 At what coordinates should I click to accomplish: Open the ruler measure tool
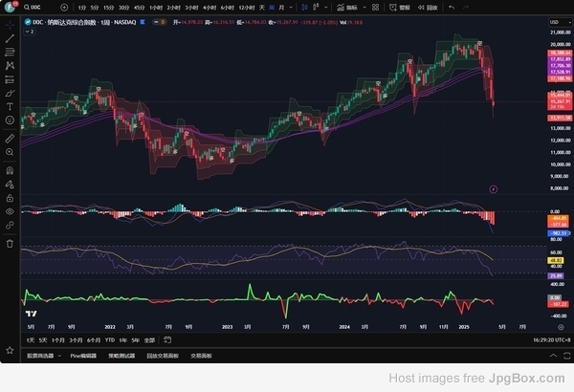click(x=10, y=138)
